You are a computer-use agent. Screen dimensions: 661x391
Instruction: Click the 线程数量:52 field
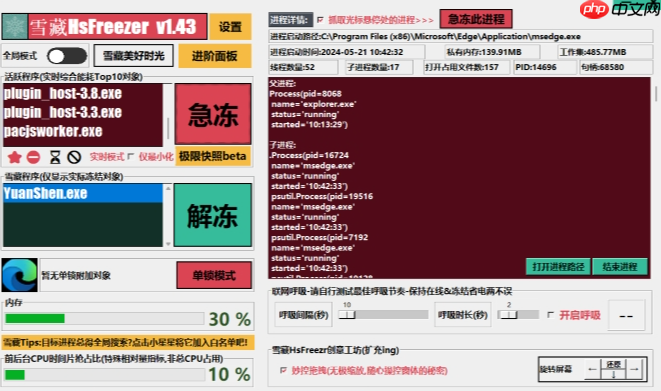tap(303, 67)
